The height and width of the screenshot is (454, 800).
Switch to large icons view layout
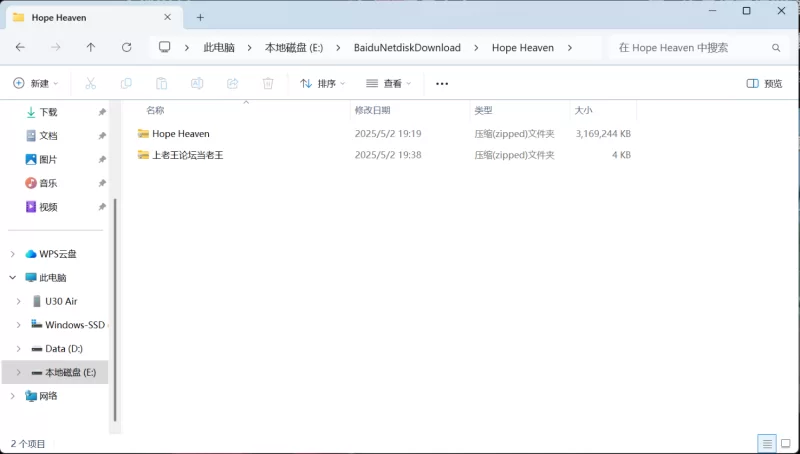pos(785,443)
